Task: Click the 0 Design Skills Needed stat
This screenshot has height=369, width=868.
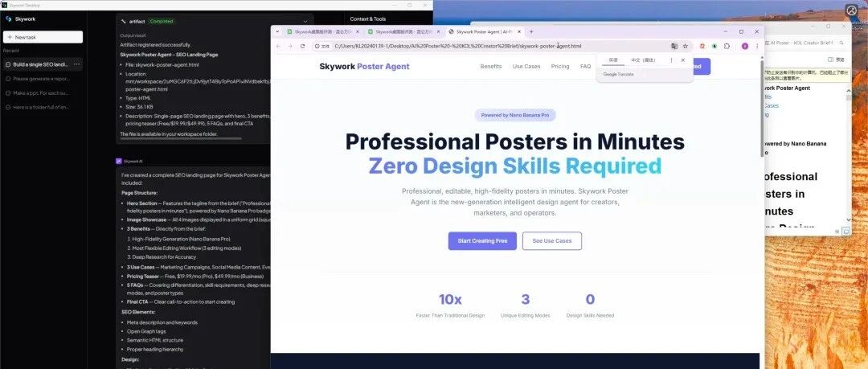Action: pyautogui.click(x=590, y=305)
